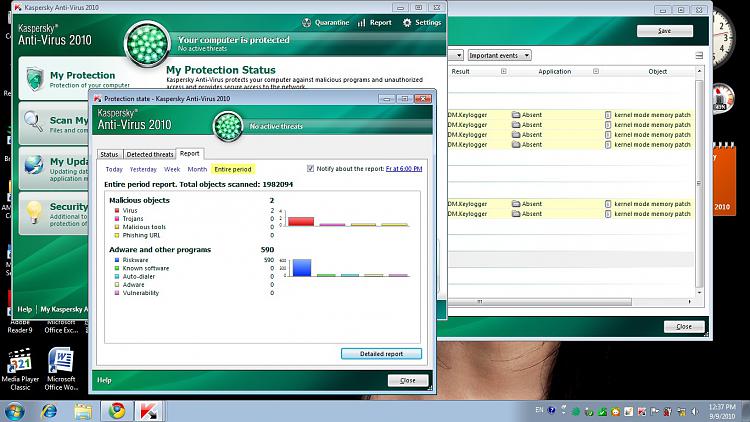
Task: Select the Month report period
Action: point(197,169)
